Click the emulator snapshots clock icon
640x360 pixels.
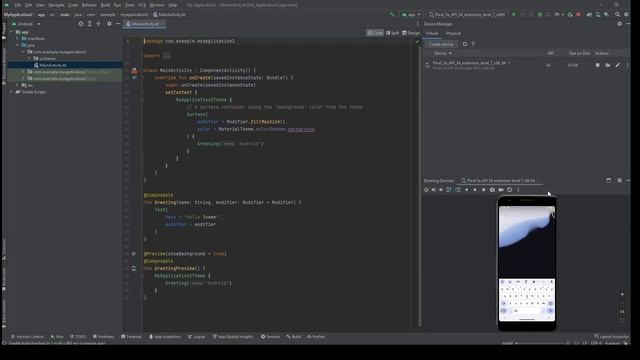point(509,190)
